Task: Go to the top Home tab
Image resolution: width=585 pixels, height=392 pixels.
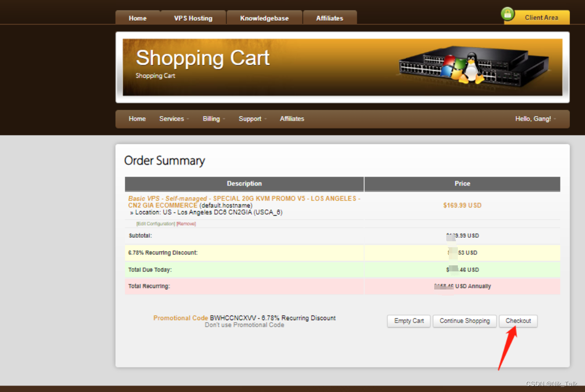Action: click(x=138, y=18)
